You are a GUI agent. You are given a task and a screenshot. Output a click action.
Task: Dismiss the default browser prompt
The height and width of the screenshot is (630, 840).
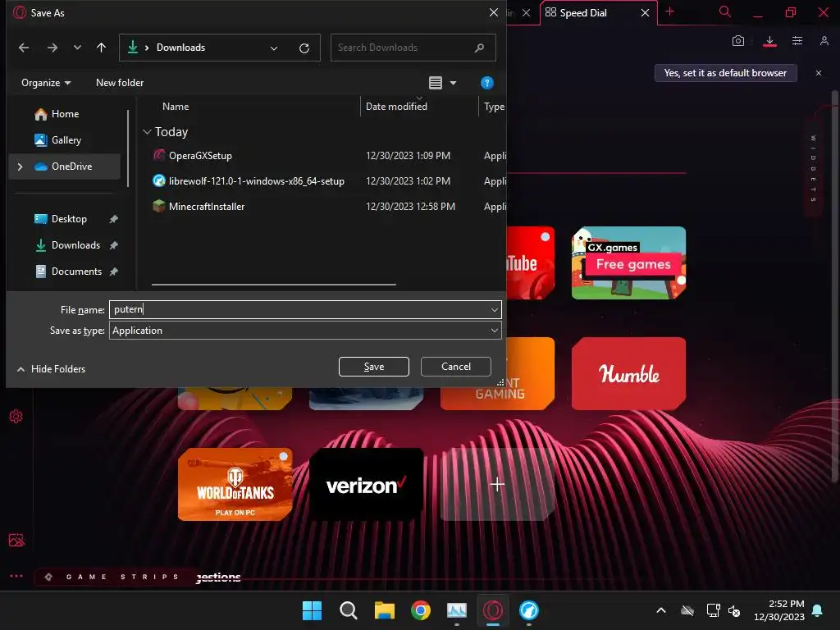click(x=818, y=73)
